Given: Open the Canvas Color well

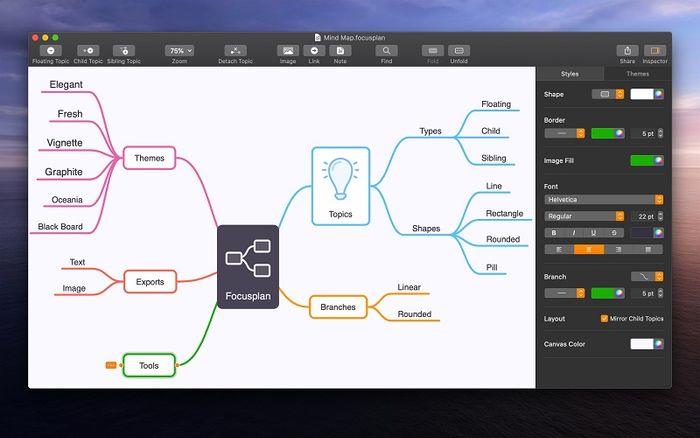Looking at the screenshot, I should tap(647, 344).
